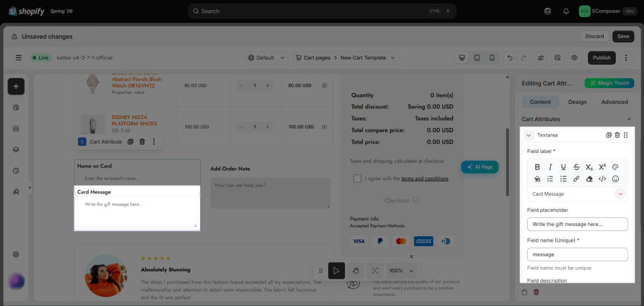The height and width of the screenshot is (306, 644).
Task: Apply superscript formatting
Action: click(602, 167)
